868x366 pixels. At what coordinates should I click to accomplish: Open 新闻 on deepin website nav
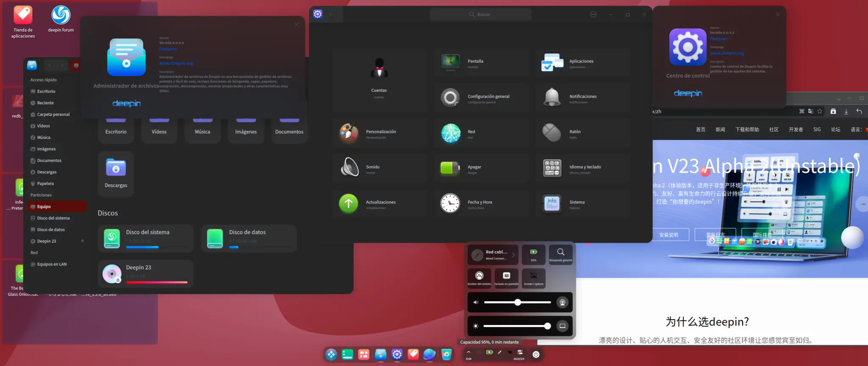(721, 130)
